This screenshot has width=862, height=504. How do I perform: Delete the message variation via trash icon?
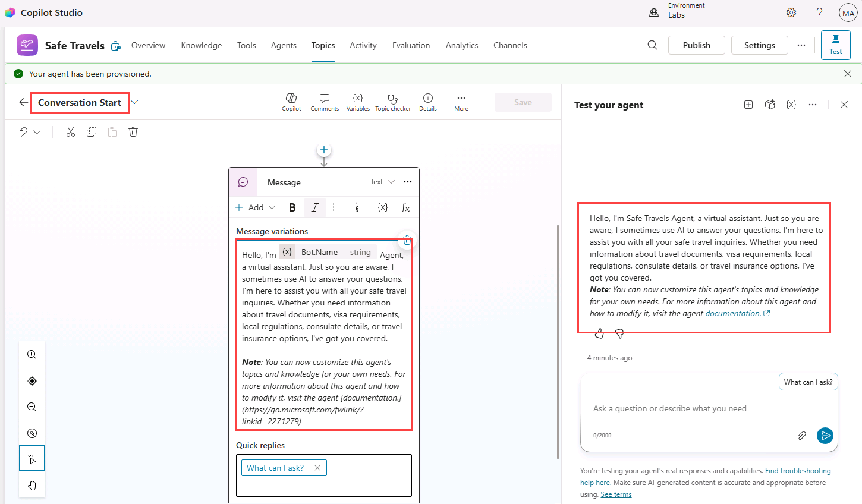tap(407, 240)
